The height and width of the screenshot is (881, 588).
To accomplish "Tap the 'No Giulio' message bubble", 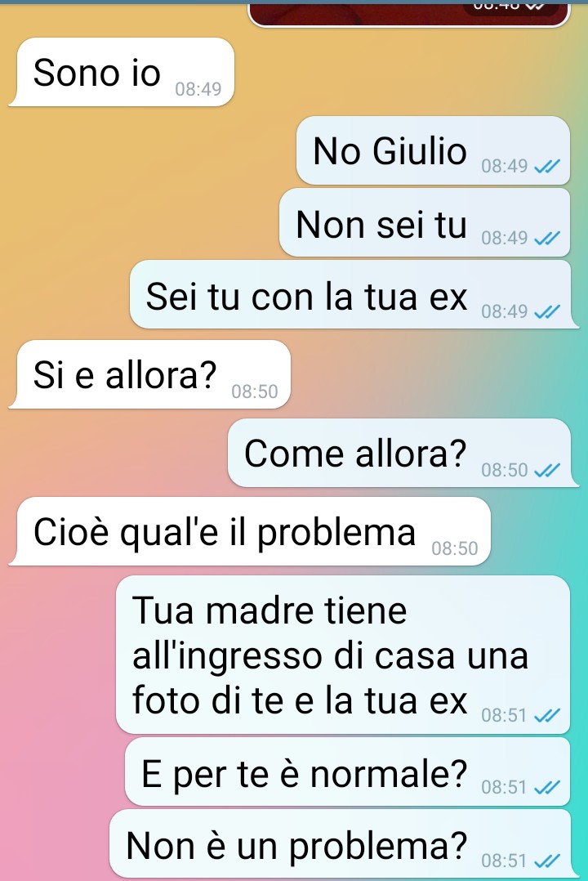I will click(433, 150).
